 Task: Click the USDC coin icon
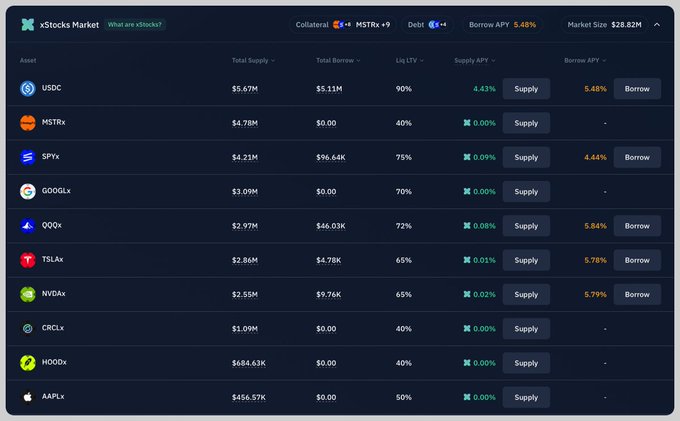28,88
